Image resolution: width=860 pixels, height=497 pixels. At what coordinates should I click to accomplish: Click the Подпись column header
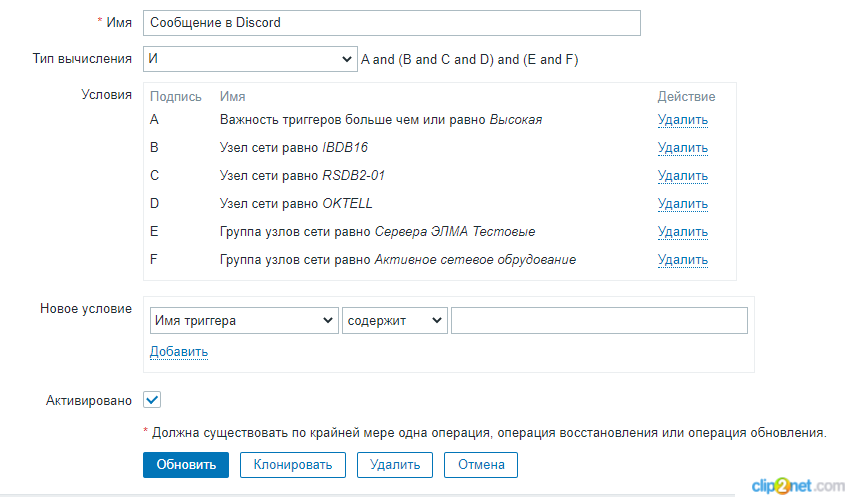(176, 97)
